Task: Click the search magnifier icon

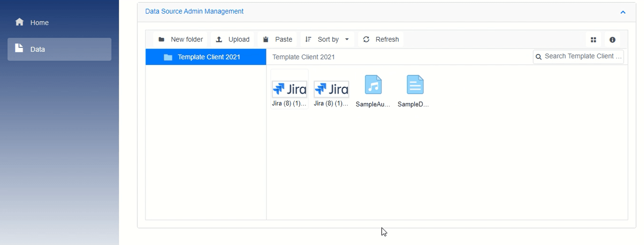Action: pyautogui.click(x=539, y=57)
